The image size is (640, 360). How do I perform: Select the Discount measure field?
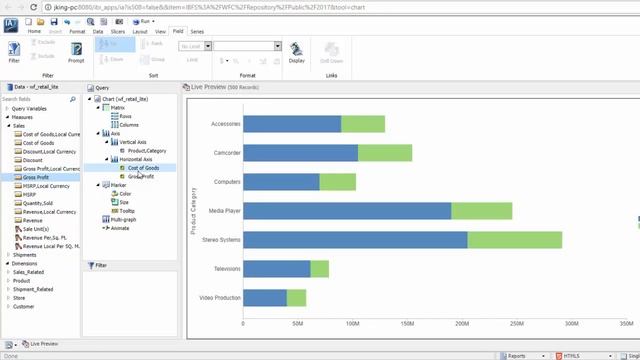33,160
